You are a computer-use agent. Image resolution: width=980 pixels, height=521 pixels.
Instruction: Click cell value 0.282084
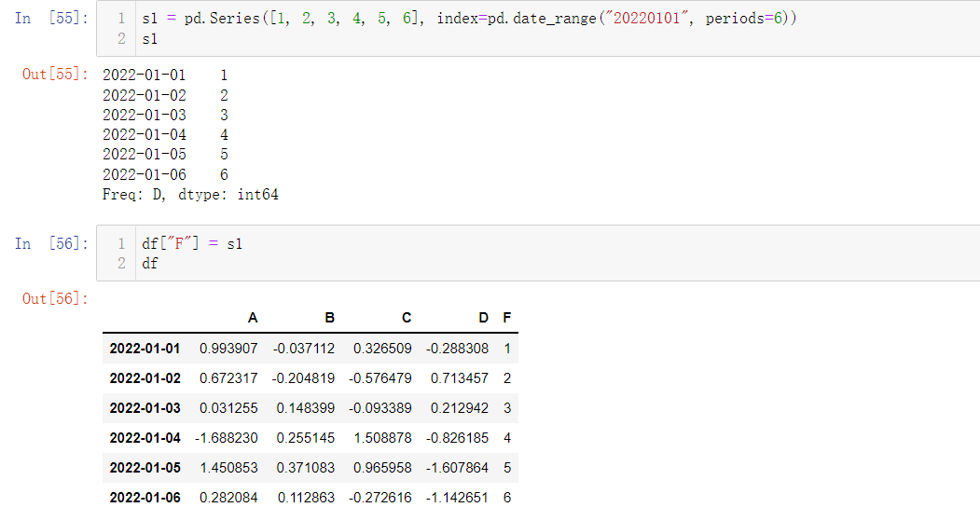228,498
